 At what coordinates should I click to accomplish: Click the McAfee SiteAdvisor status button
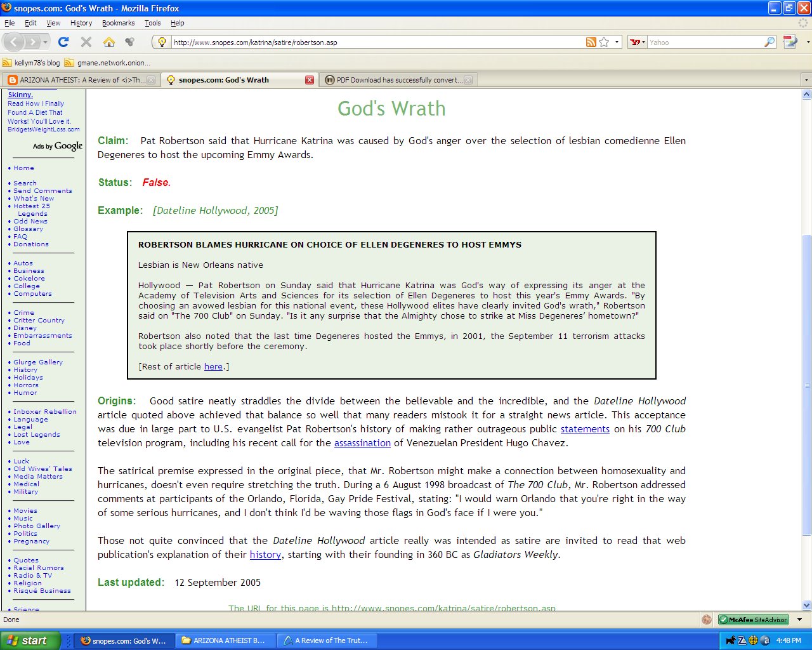point(754,620)
